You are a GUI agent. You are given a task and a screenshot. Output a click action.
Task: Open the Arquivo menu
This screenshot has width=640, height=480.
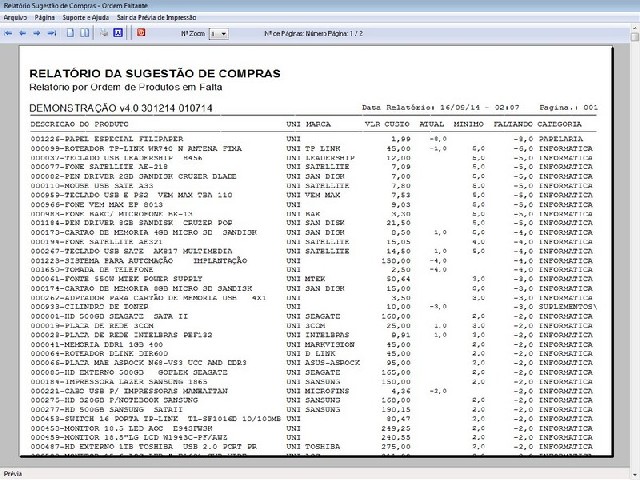[15, 18]
